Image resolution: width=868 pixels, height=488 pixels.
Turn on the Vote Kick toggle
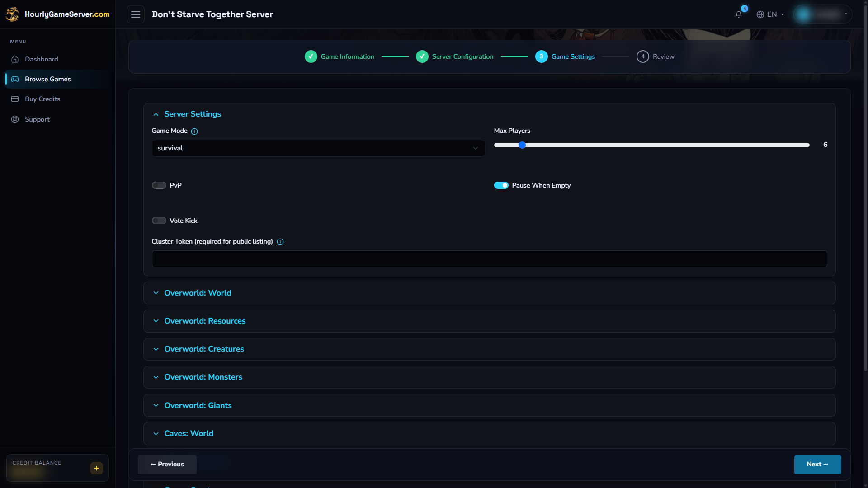click(x=159, y=221)
